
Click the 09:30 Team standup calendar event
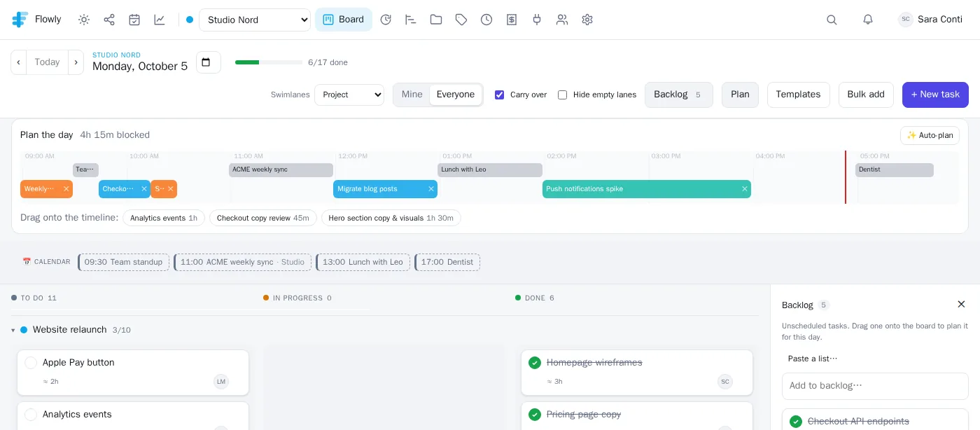124,262
